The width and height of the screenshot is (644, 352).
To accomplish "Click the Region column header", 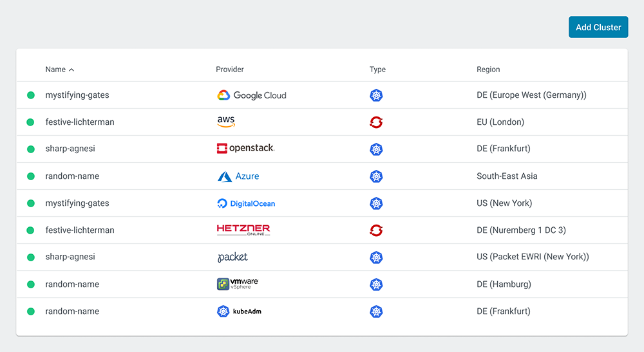I will (x=488, y=69).
